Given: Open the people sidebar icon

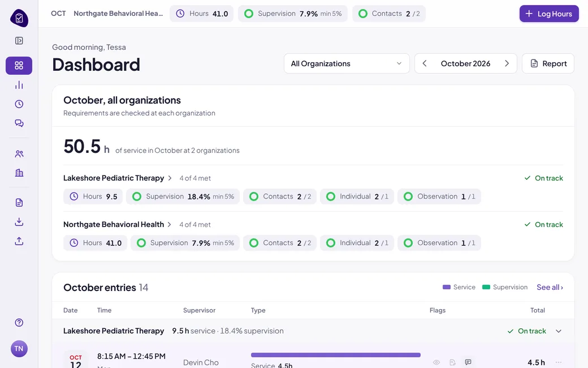Looking at the screenshot, I should 19,153.
